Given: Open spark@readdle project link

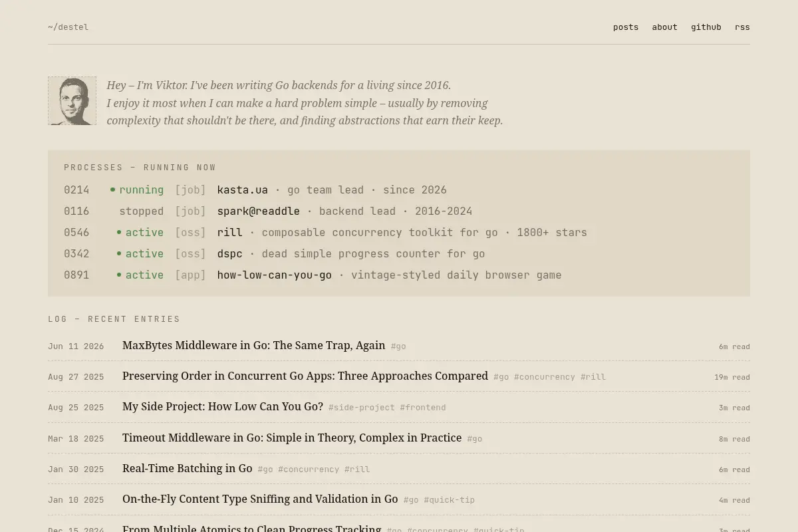Looking at the screenshot, I should [x=259, y=211].
